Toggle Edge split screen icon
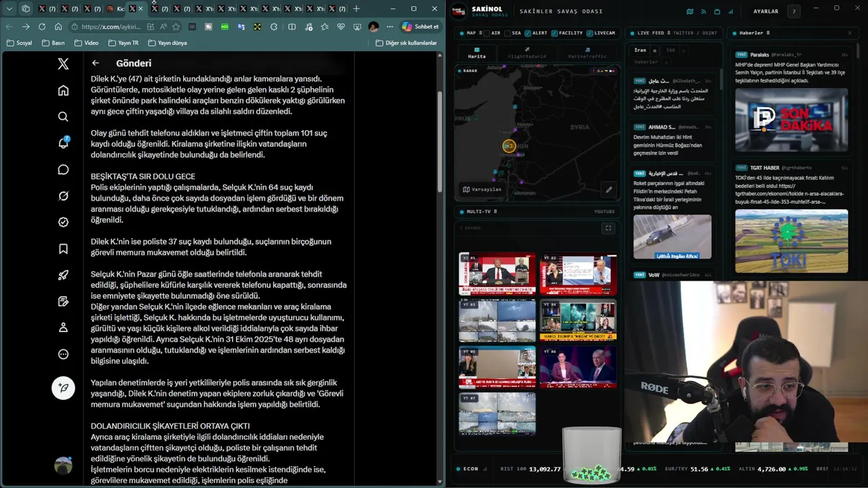The width and height of the screenshot is (868, 488). coord(292,26)
